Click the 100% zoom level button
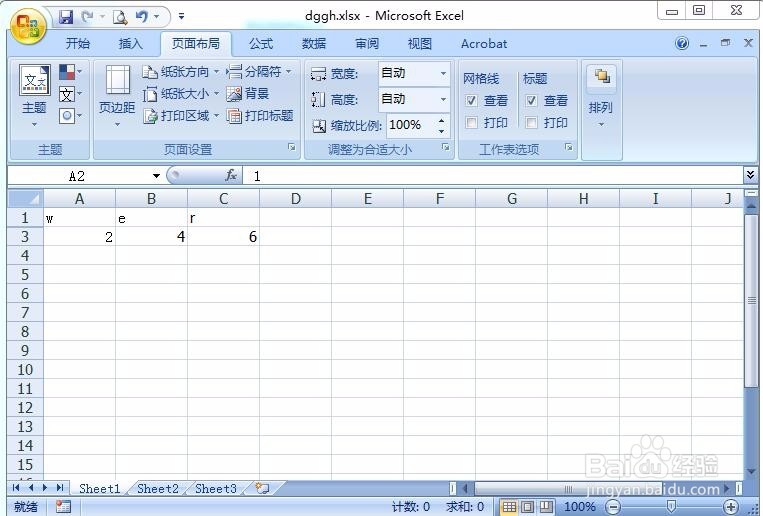 click(x=580, y=507)
